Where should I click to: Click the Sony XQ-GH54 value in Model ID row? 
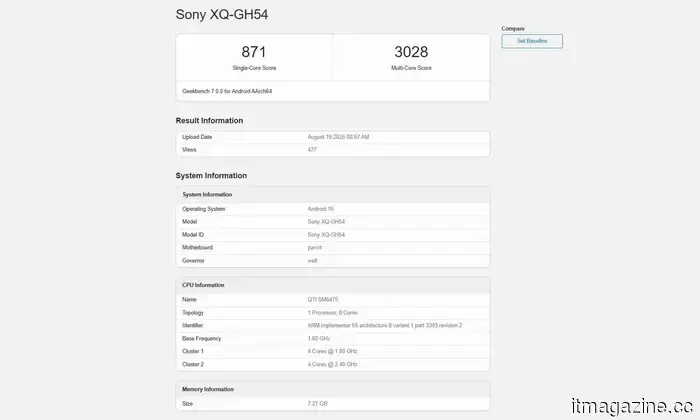pyautogui.click(x=326, y=235)
